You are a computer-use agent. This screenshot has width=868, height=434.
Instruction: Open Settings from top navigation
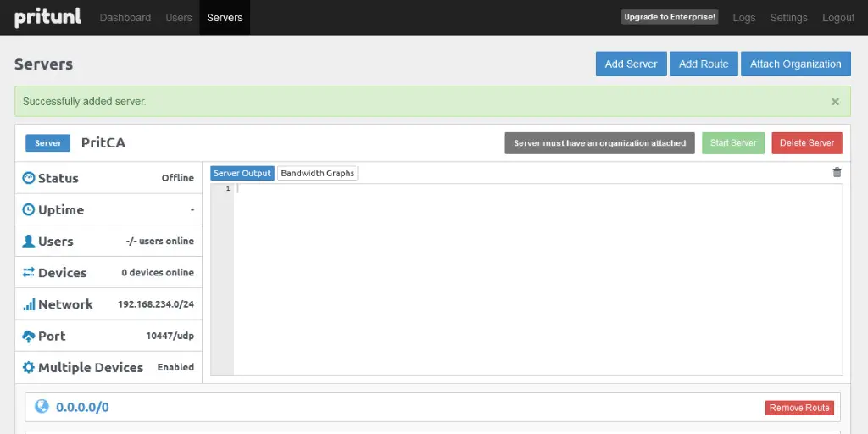[x=789, y=18]
